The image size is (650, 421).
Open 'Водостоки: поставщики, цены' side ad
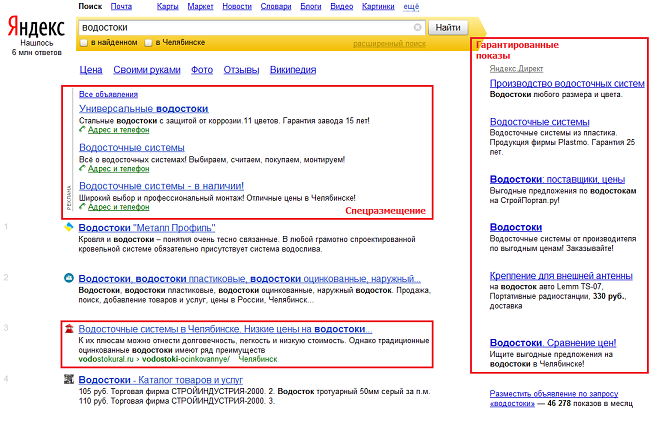click(557, 179)
